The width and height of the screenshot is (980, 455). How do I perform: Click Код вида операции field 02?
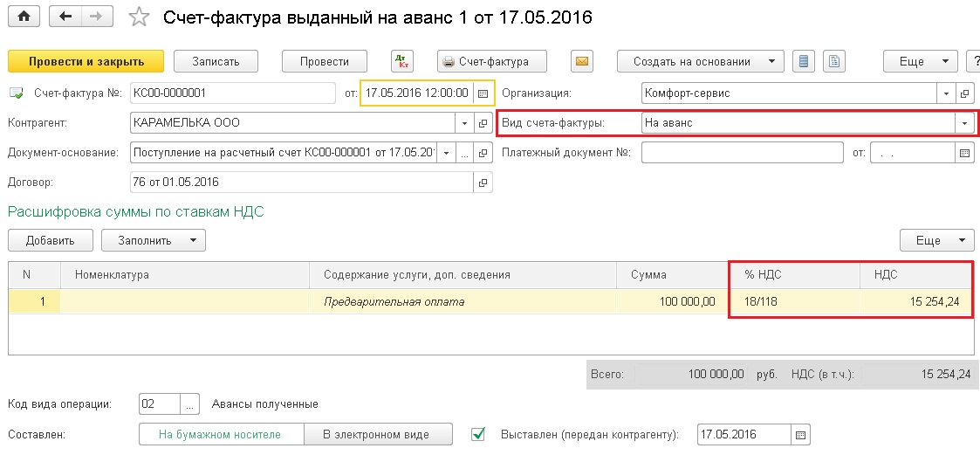[160, 404]
